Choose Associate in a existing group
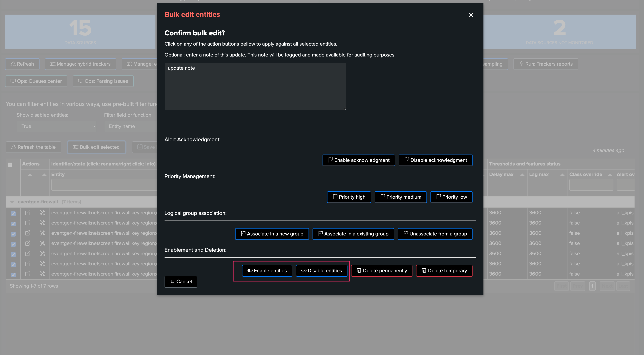644x355 pixels. pyautogui.click(x=353, y=234)
